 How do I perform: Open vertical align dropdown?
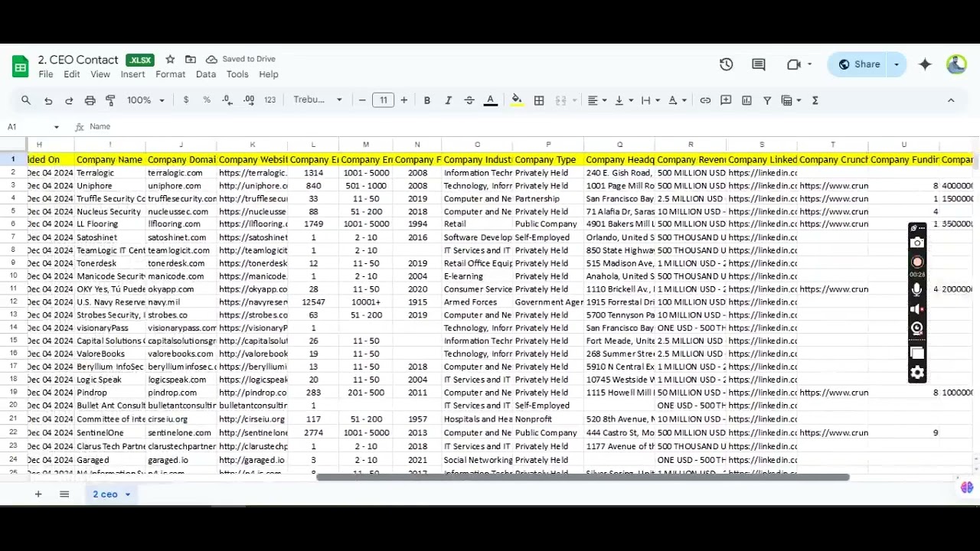pyautogui.click(x=623, y=100)
